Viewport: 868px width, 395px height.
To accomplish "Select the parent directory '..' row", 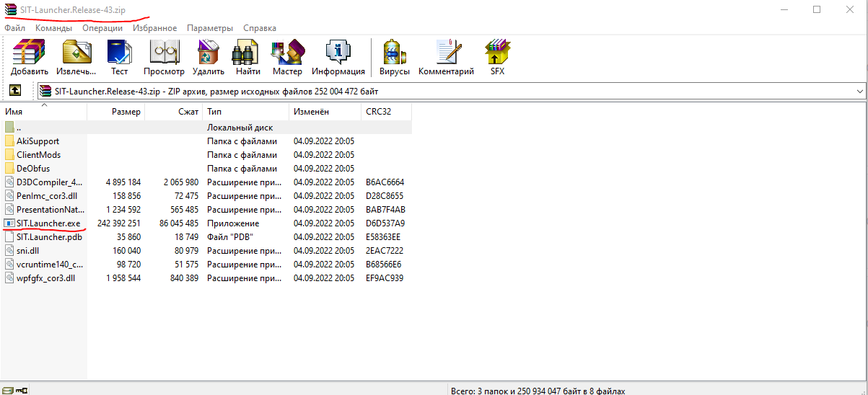I will 206,128.
